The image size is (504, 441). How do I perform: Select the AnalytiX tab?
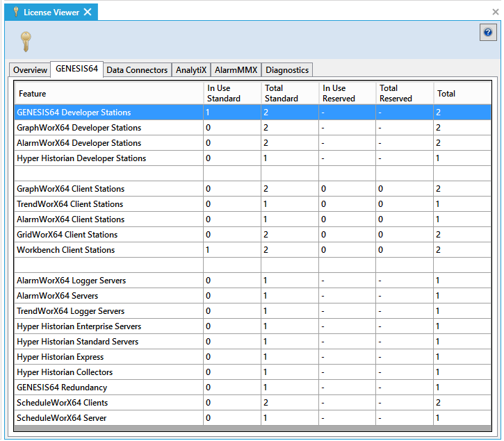click(x=191, y=70)
